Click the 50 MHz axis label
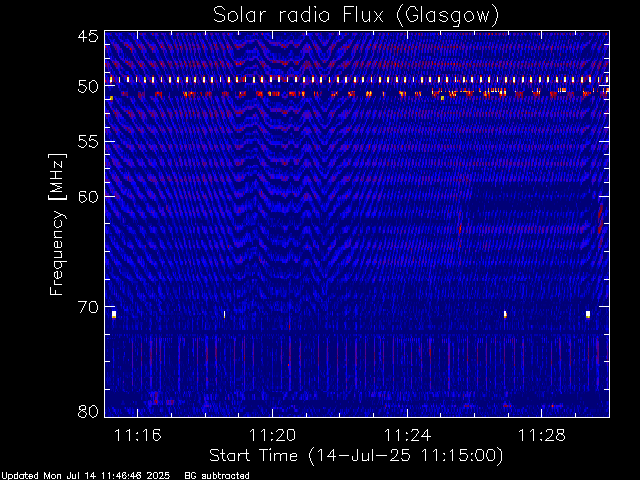Screen dimensions: 640x480 coord(88,87)
